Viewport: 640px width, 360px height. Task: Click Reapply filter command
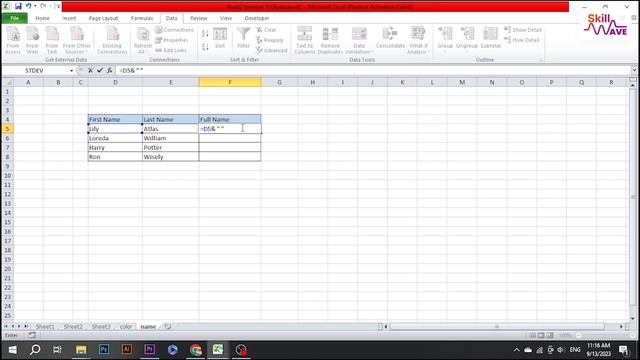(x=270, y=40)
